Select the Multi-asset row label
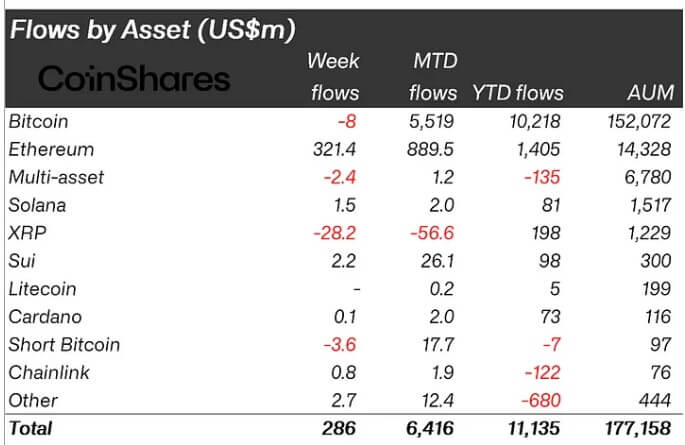 58,177
